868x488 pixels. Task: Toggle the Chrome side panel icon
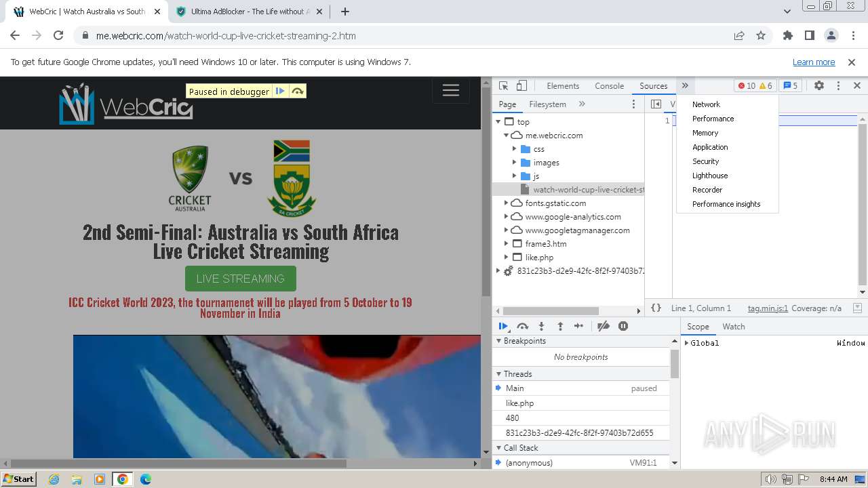[810, 36]
